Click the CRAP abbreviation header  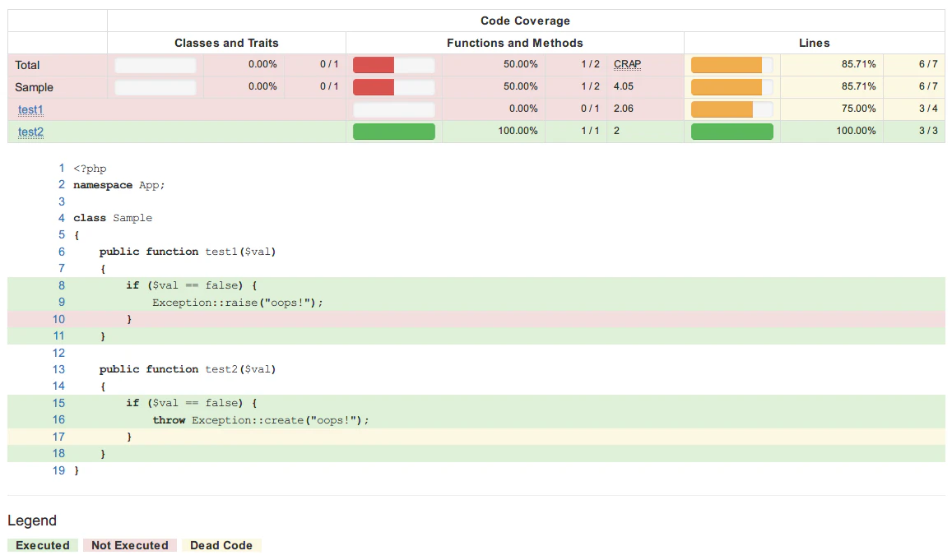627,64
